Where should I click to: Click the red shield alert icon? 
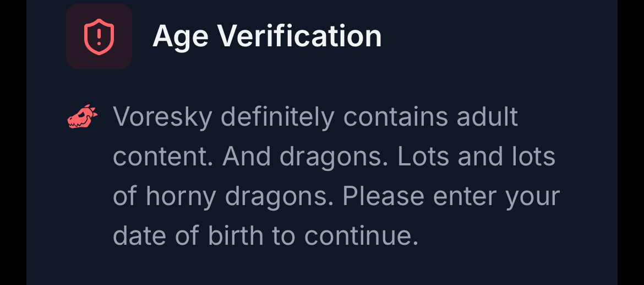click(99, 36)
